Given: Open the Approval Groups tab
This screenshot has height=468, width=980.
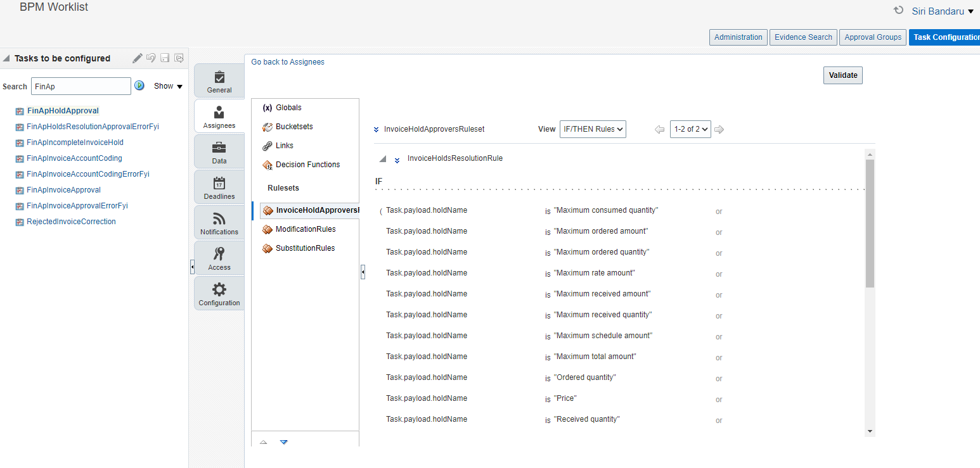Looking at the screenshot, I should (x=872, y=37).
